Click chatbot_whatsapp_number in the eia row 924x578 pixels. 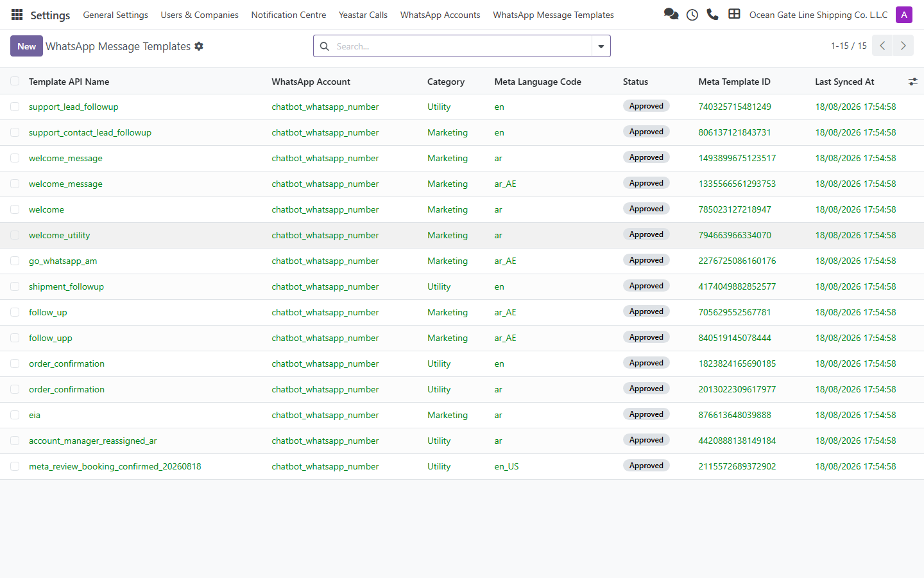[x=325, y=415]
